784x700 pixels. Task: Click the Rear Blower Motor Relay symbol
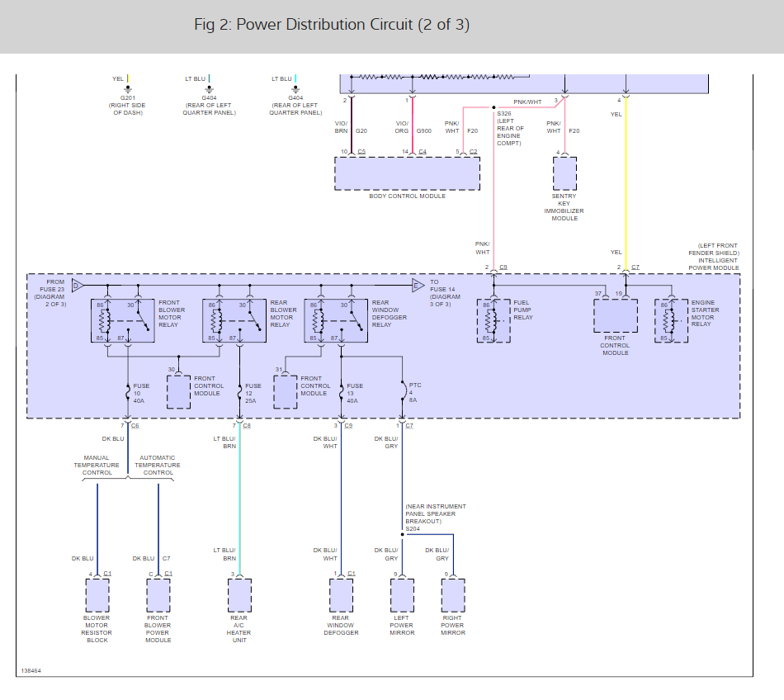pos(234,320)
